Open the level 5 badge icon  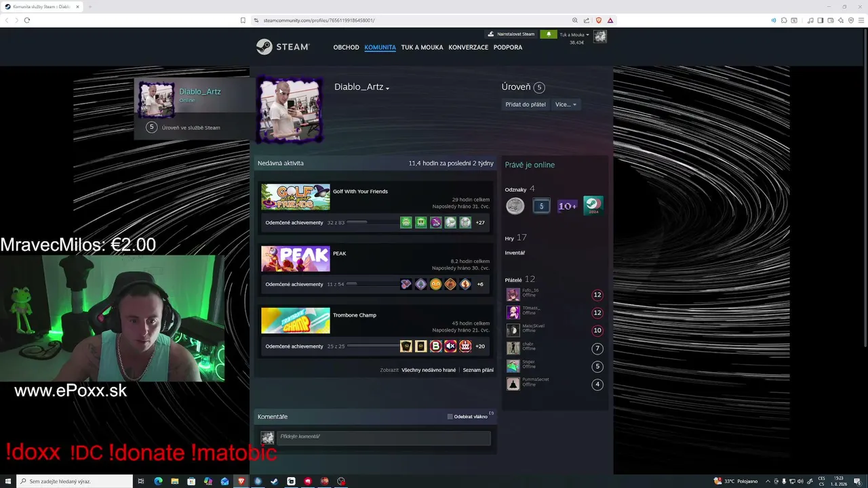pos(541,205)
